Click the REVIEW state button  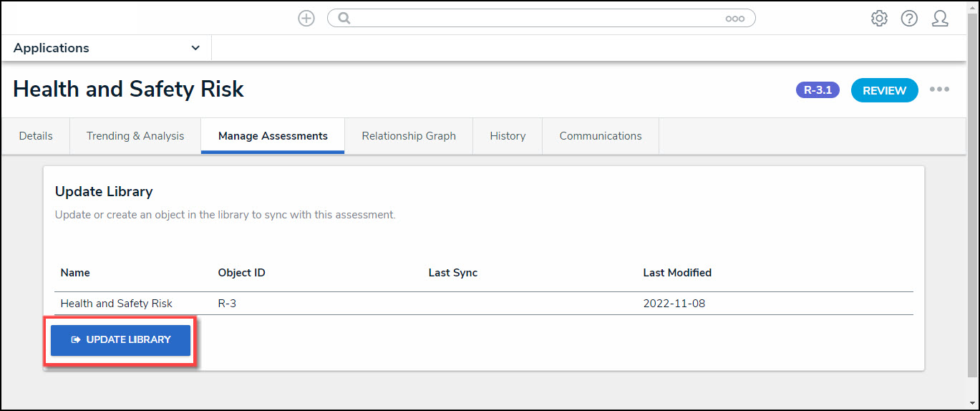point(884,90)
